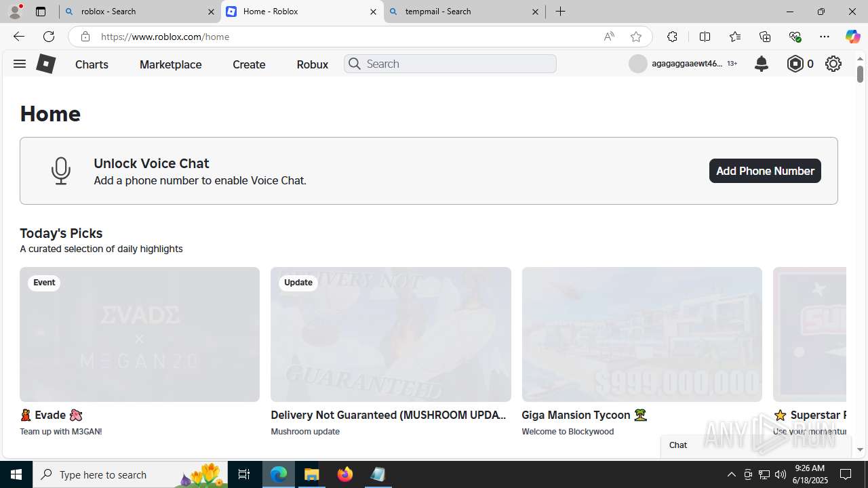
Task: View site information lock icon
Action: [85, 37]
